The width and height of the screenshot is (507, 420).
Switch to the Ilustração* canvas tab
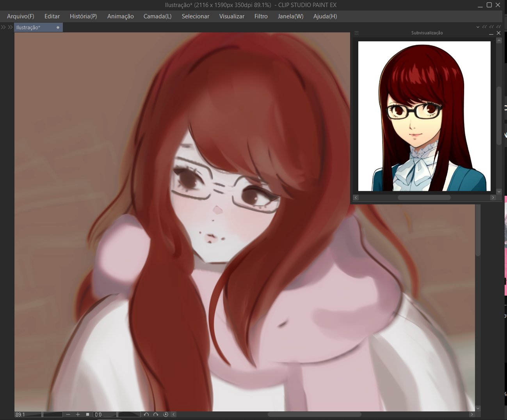pyautogui.click(x=38, y=27)
